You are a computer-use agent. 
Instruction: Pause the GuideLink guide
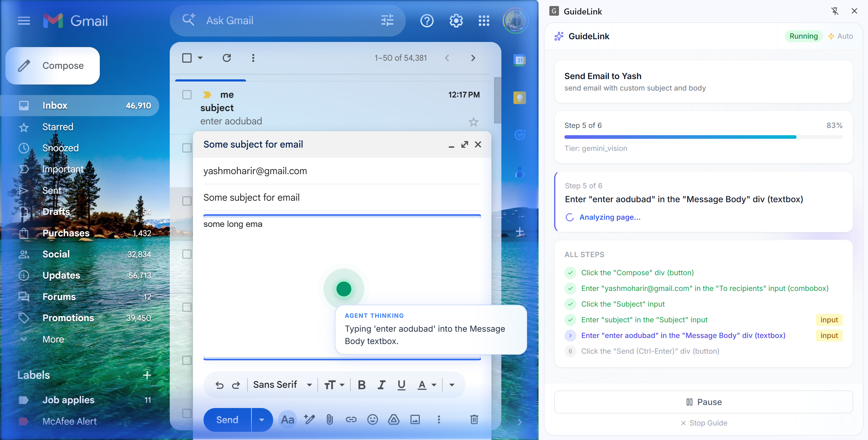click(703, 402)
